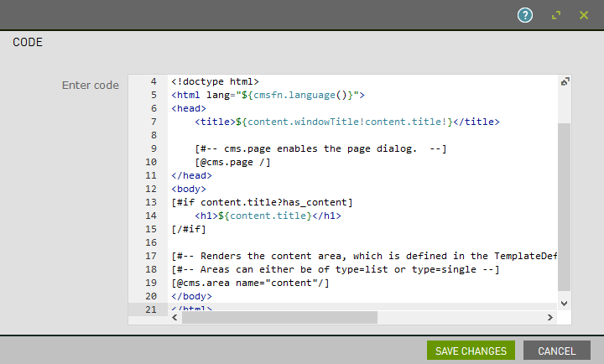Click the cms.area name="content" line
The image size is (604, 364).
click(250, 283)
